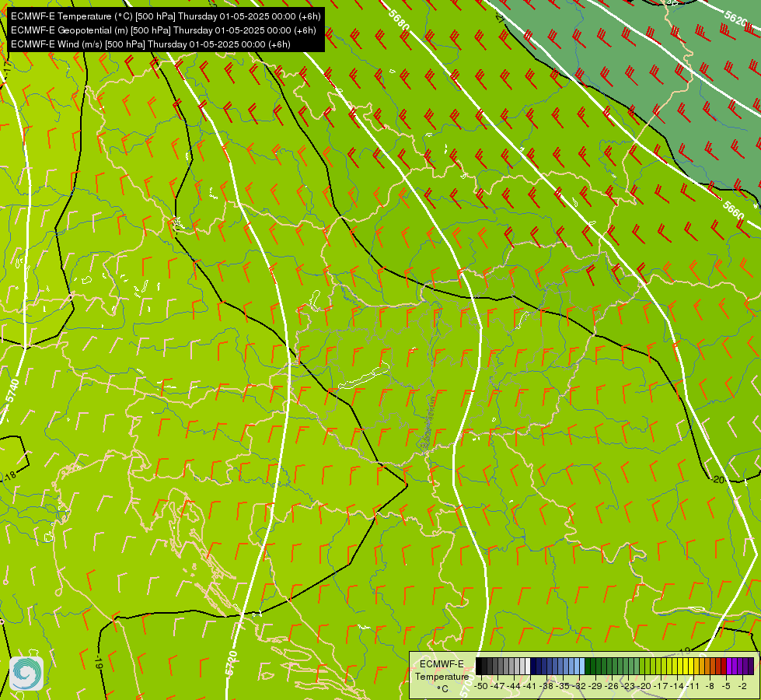
Task: Click the 5720 geopotential contour label
Action: pyautogui.click(x=232, y=663)
